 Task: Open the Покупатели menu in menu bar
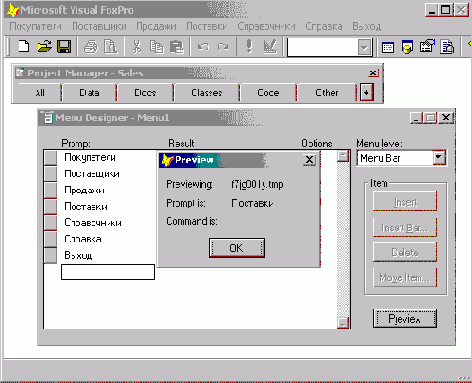click(x=35, y=26)
